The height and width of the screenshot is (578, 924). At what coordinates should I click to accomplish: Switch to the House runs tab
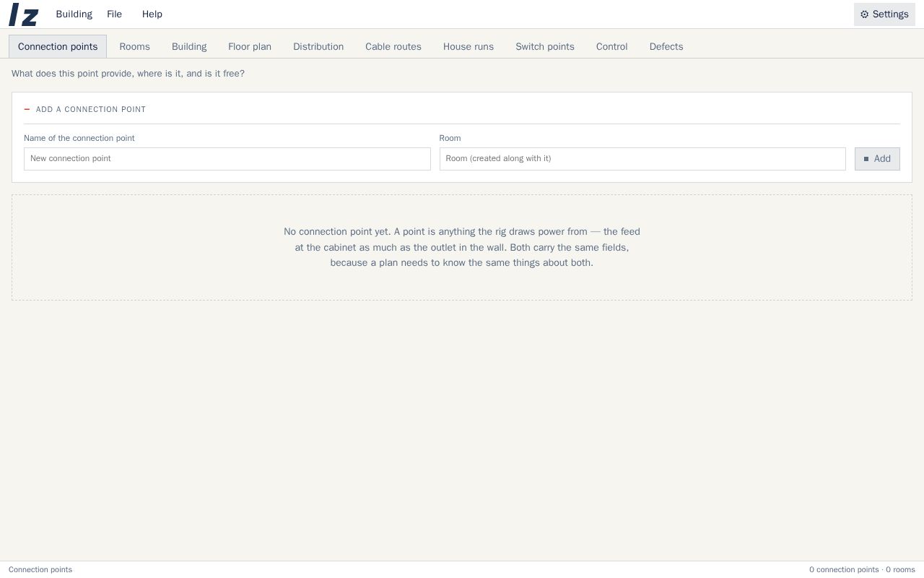coord(468,46)
